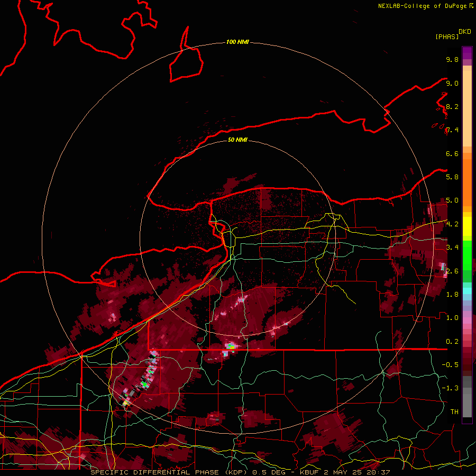Click the 2.6 color scale value

point(452,271)
